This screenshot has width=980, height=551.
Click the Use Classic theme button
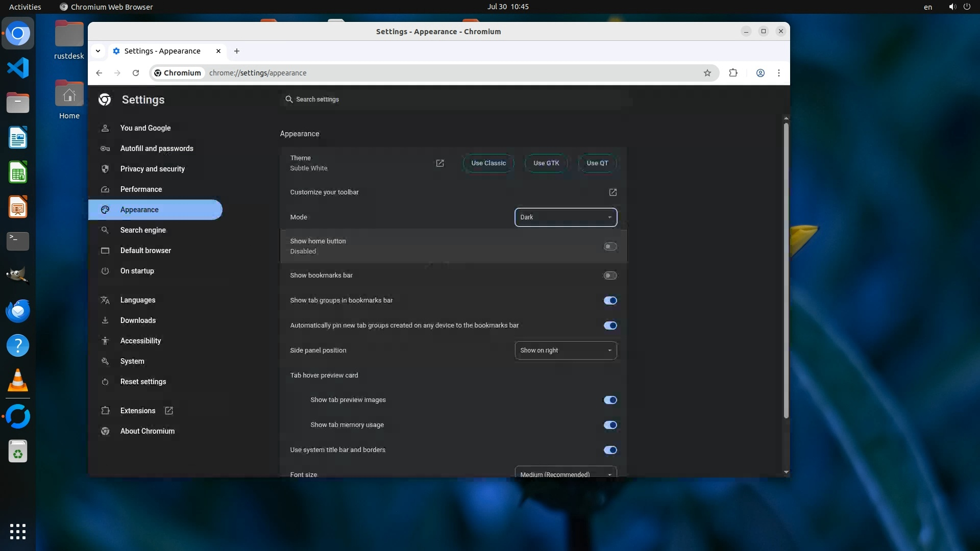point(488,163)
